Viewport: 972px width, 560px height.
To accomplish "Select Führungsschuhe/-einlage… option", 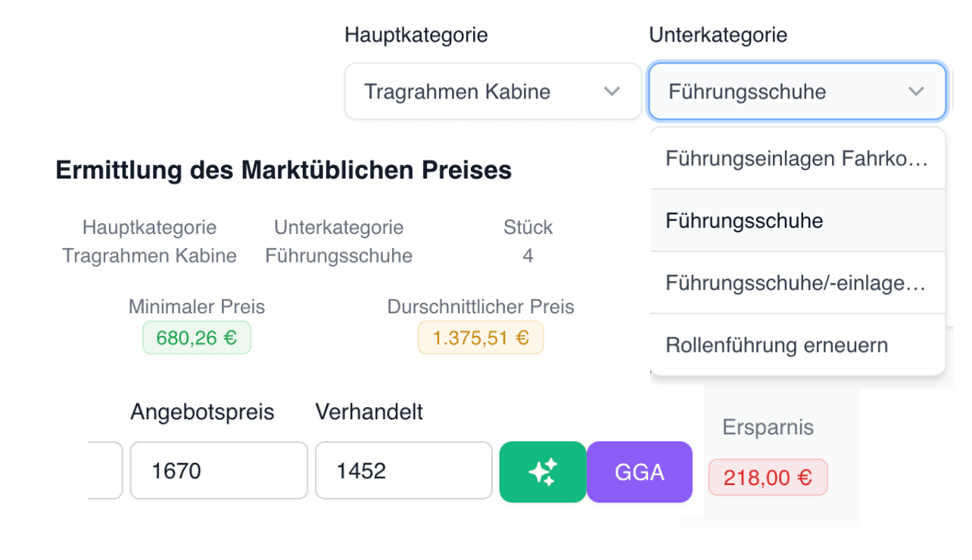I will 797,283.
